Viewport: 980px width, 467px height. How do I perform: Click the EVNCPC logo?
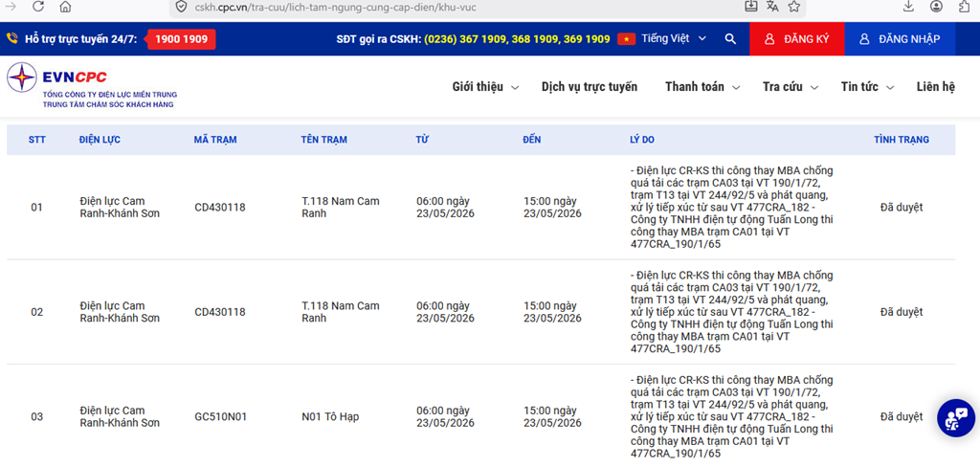click(92, 86)
